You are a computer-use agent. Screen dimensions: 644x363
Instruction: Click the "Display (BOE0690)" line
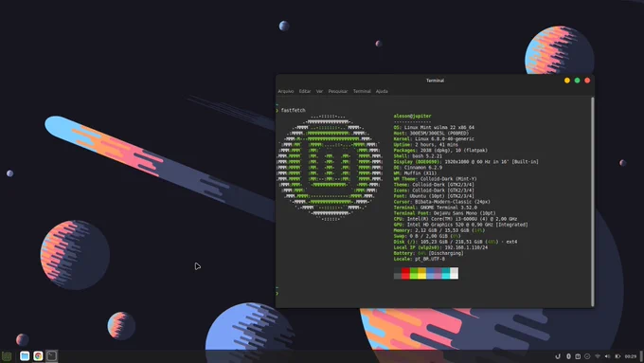(466, 162)
